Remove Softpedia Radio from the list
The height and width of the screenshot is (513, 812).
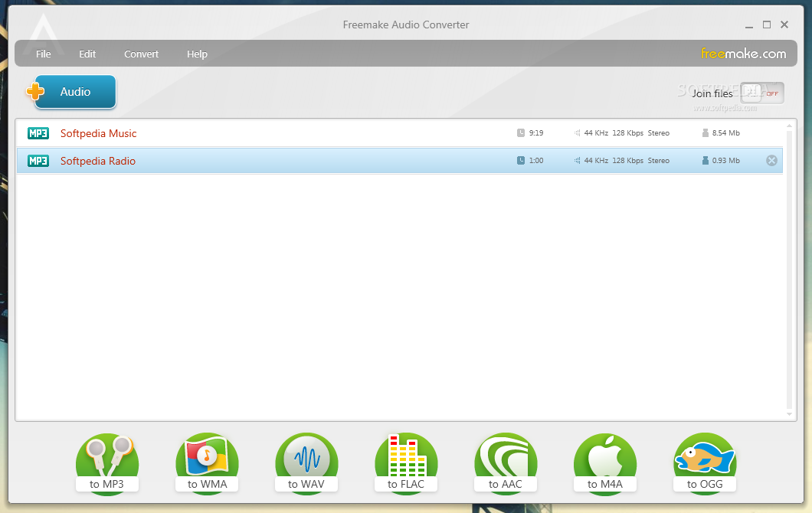[x=771, y=160]
